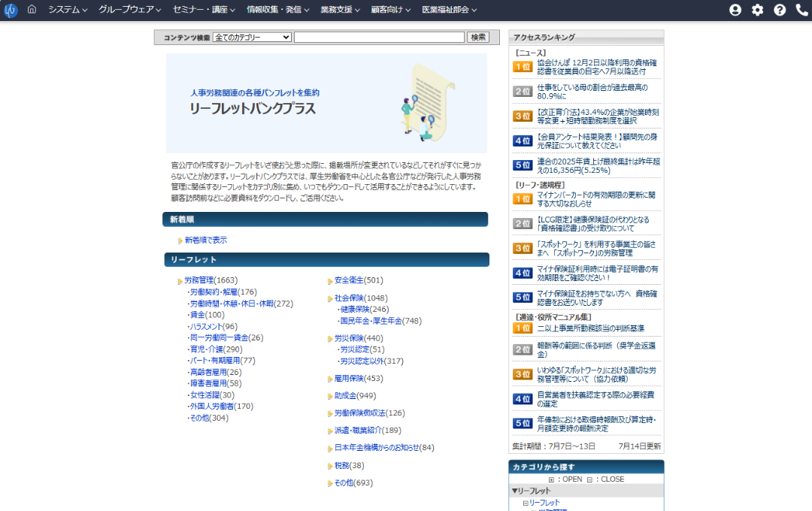812x511 pixels.
Task: Open LCG限定 資格確認書 leaflet link
Action: click(593, 224)
